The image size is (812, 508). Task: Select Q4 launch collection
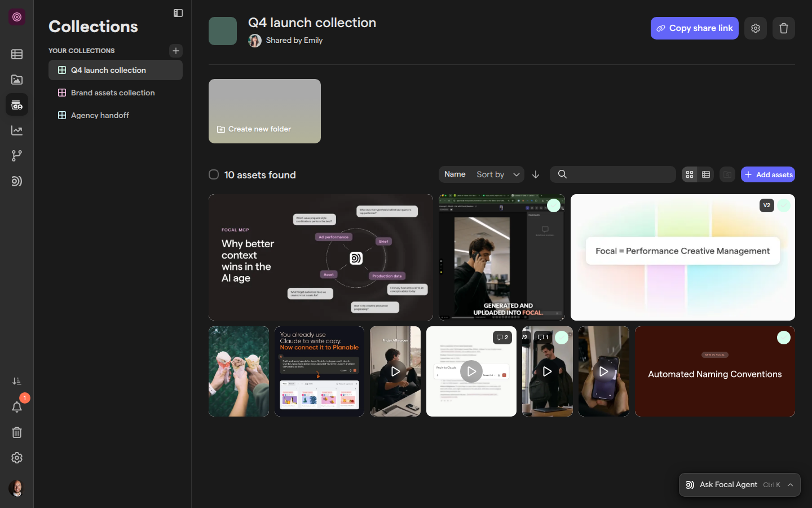[x=116, y=70]
